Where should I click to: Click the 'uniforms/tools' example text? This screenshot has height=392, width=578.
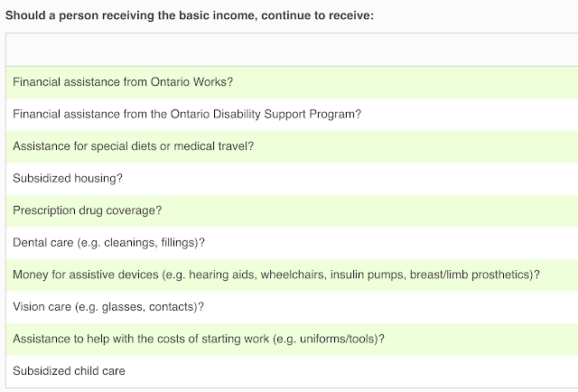point(339,339)
